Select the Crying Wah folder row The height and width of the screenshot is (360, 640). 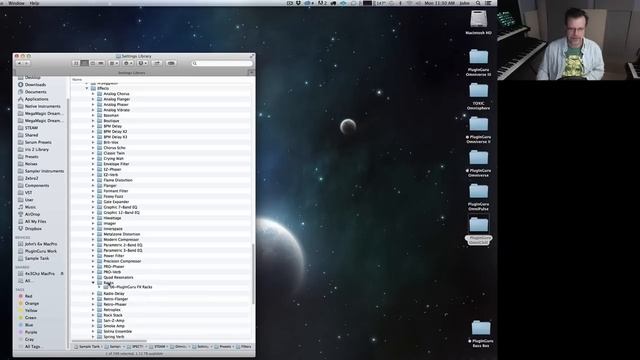[x=161, y=158]
